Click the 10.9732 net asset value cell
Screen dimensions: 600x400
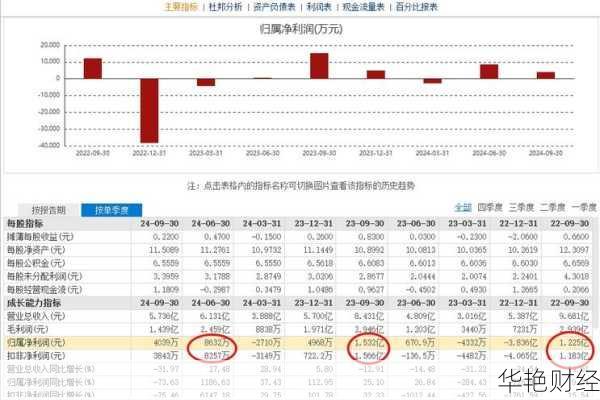tap(266, 250)
